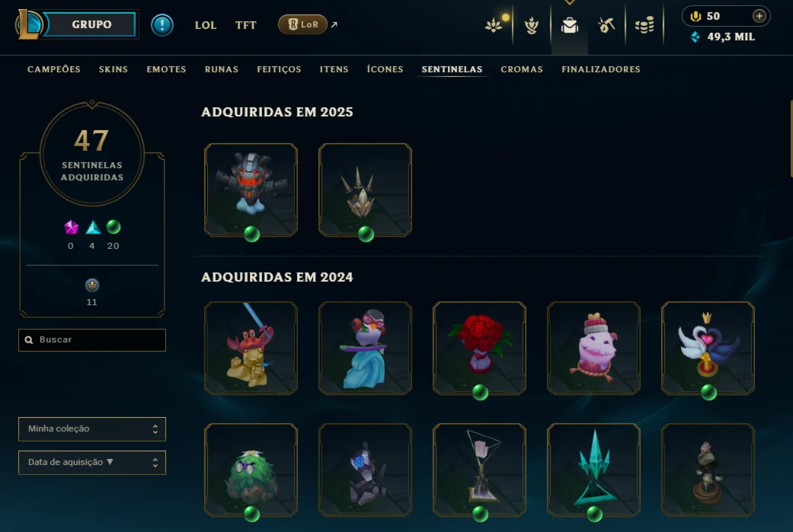Select the TFT game link
The width and height of the screenshot is (793, 532).
pyautogui.click(x=246, y=25)
